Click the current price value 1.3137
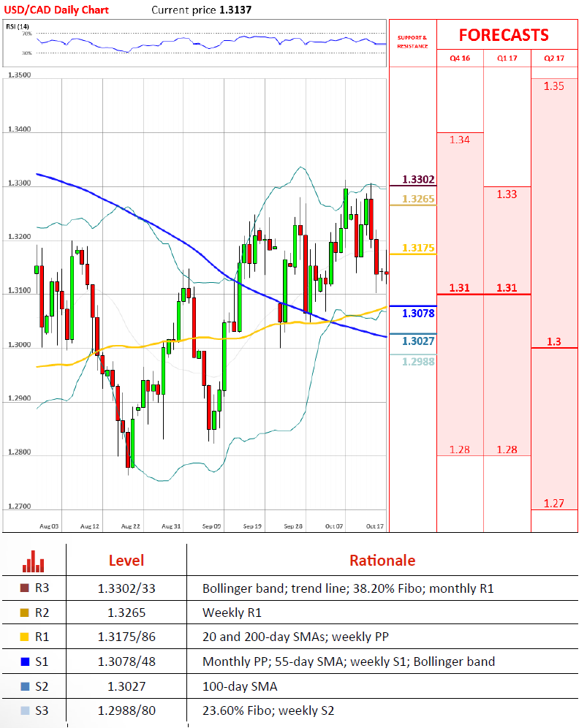 coord(235,10)
